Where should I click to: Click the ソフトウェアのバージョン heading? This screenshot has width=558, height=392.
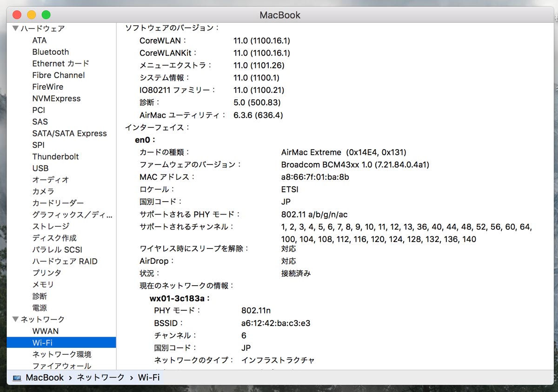pos(172,28)
